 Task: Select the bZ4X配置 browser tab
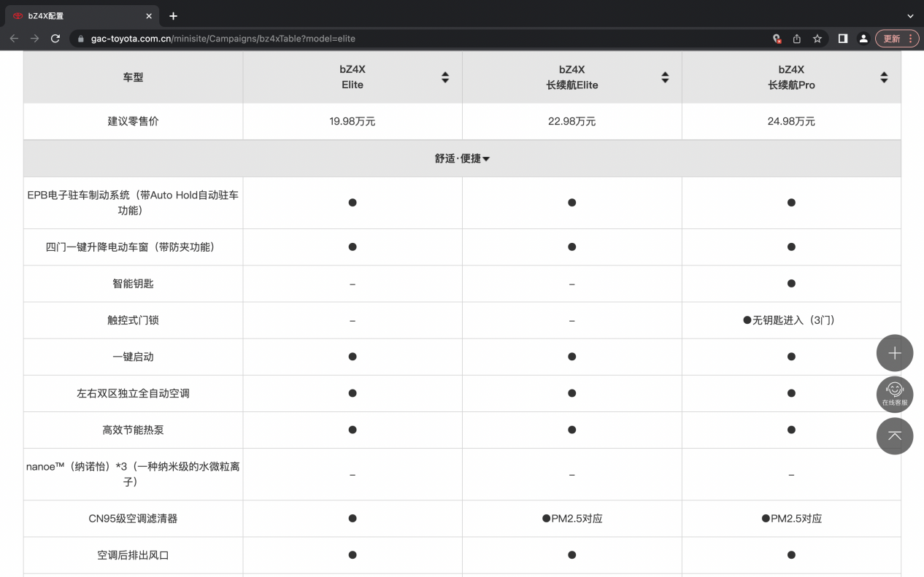[x=80, y=16]
